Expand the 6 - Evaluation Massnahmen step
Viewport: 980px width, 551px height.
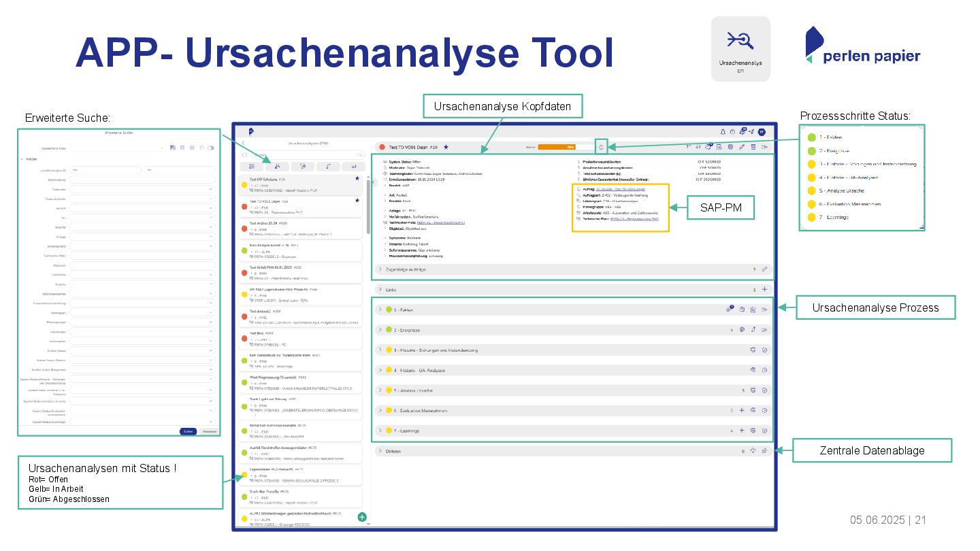pyautogui.click(x=380, y=411)
